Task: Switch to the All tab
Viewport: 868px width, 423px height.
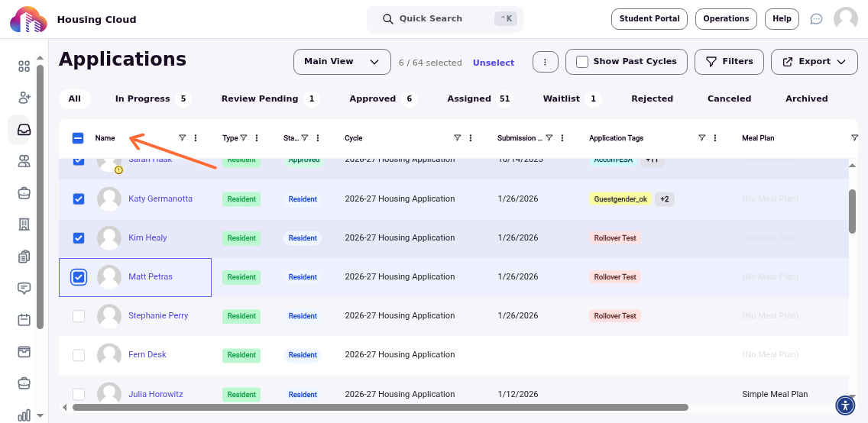Action: tap(75, 99)
